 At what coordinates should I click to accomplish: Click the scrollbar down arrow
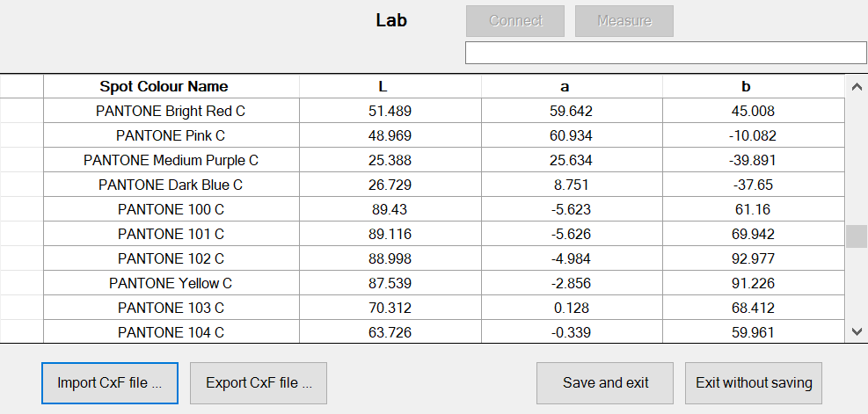tap(857, 331)
